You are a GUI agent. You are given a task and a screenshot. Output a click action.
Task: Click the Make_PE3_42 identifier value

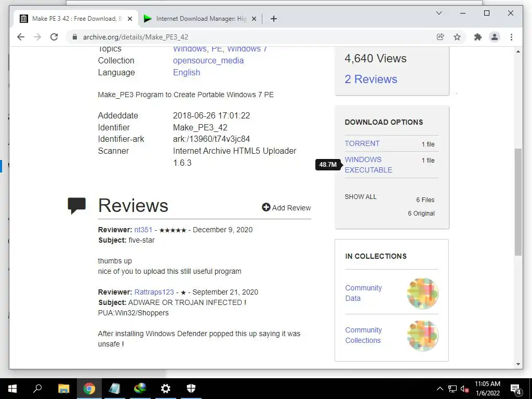click(x=200, y=128)
